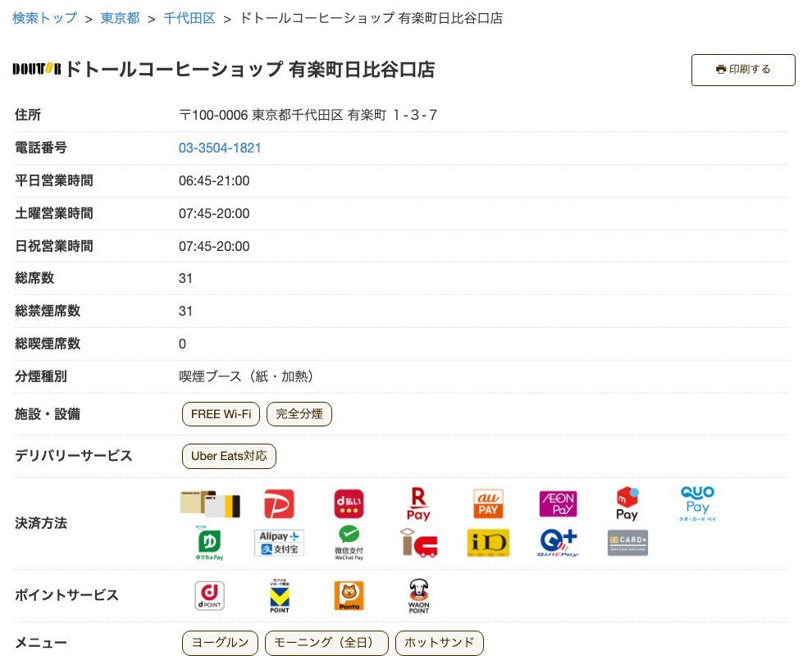Click the address text 〒100-0006 東京都千代田区
The height and width of the screenshot is (656, 812).
[x=261, y=115]
